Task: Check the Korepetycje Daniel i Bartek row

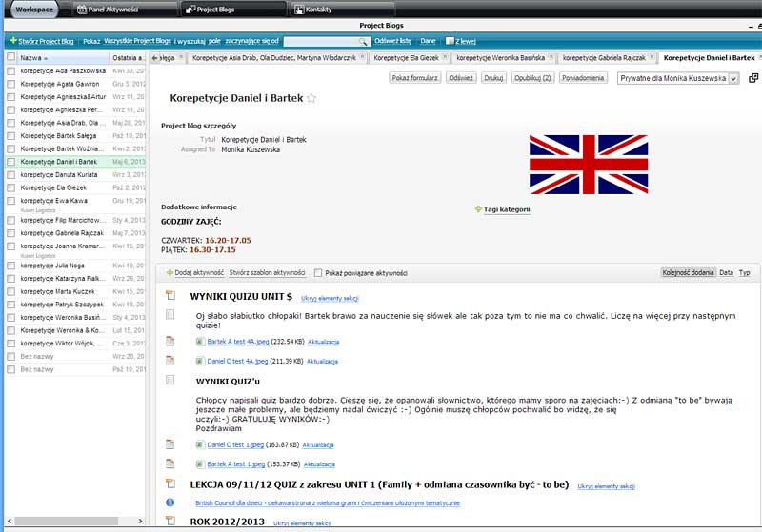Action: click(10, 162)
